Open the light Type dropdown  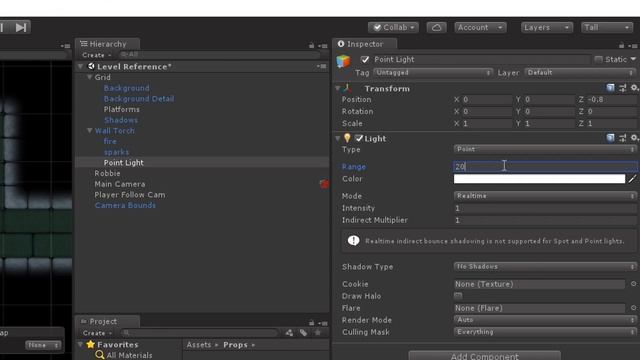tap(545, 149)
